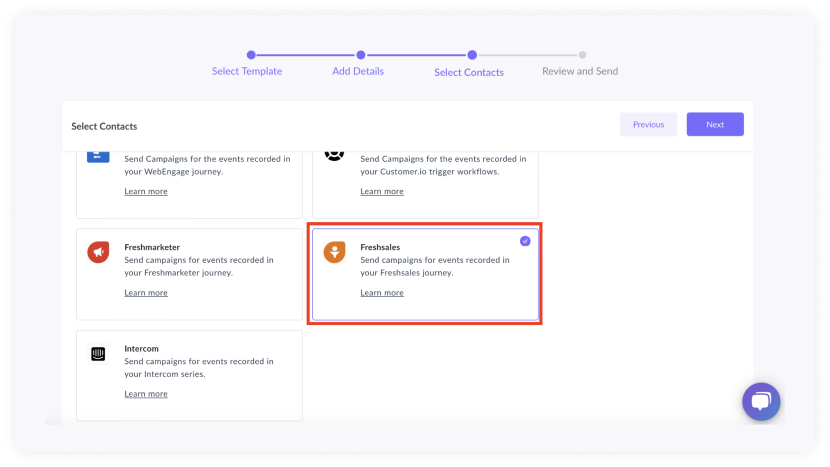The width and height of the screenshot is (830, 467).
Task: Click the Freshmarketer megaphone icon
Action: (98, 252)
